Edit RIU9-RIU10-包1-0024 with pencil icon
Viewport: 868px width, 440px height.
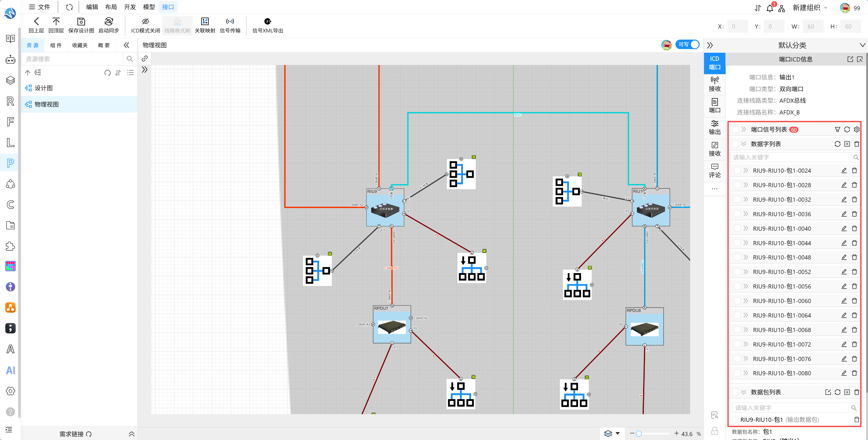pos(844,171)
